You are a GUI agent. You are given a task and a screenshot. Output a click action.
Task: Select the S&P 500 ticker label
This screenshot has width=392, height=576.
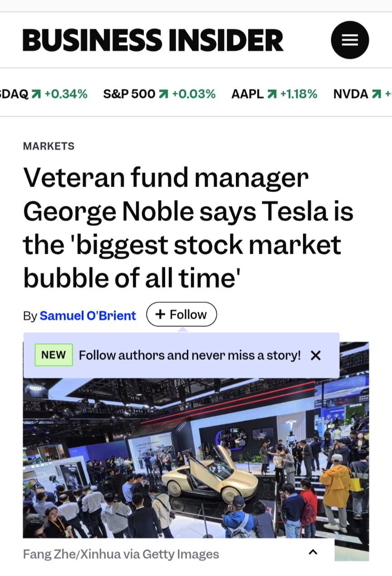(x=129, y=94)
